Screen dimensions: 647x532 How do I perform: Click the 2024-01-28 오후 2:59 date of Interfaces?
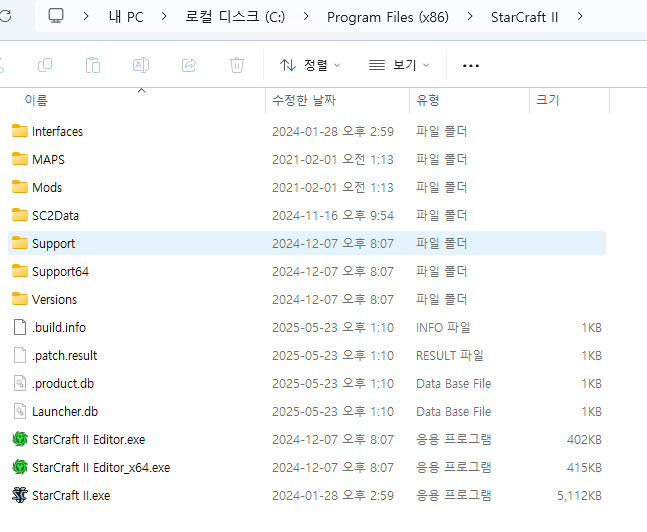pyautogui.click(x=333, y=131)
